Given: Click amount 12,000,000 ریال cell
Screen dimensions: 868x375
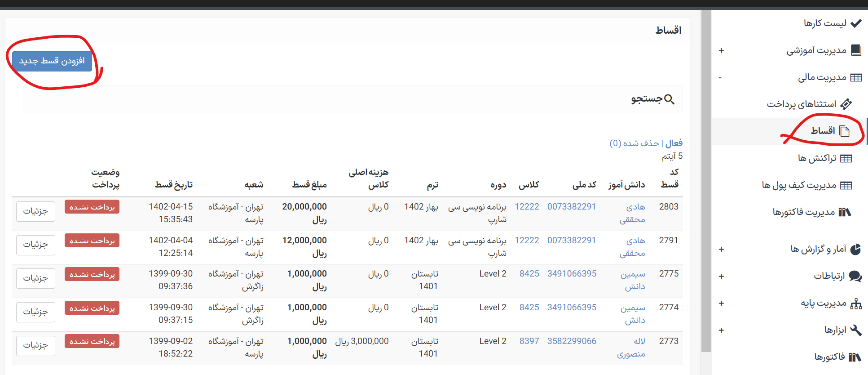Looking at the screenshot, I should (x=304, y=247).
